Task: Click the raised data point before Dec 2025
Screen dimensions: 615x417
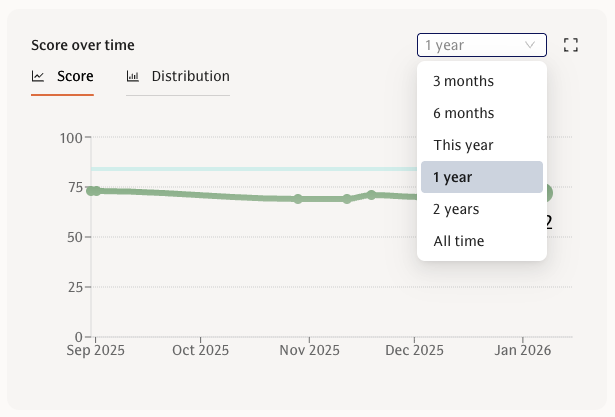Action: click(371, 194)
